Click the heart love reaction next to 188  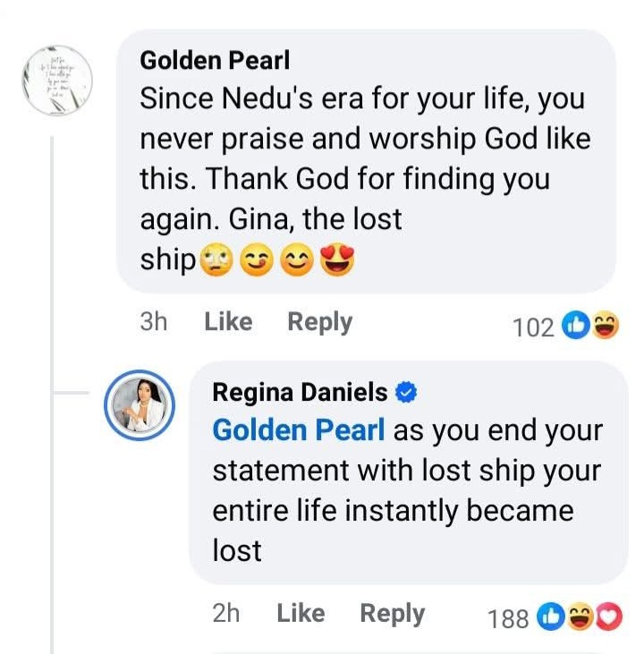pyautogui.click(x=607, y=616)
